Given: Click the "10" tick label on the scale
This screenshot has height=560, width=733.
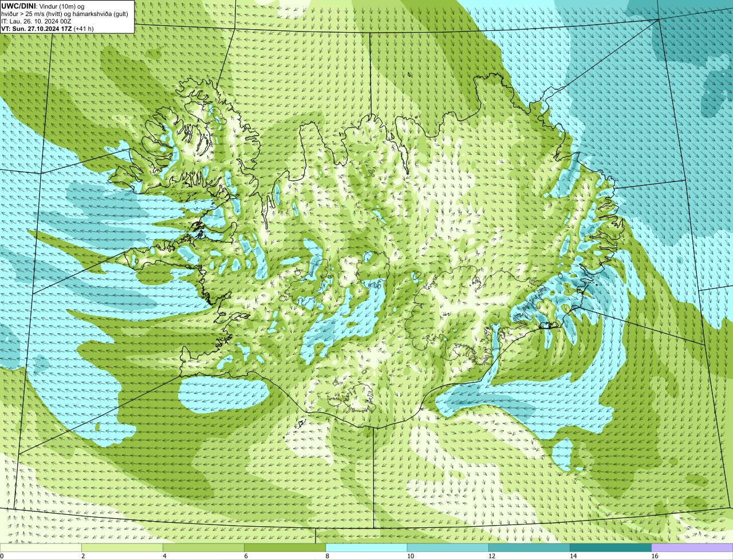Looking at the screenshot, I should point(410,556).
